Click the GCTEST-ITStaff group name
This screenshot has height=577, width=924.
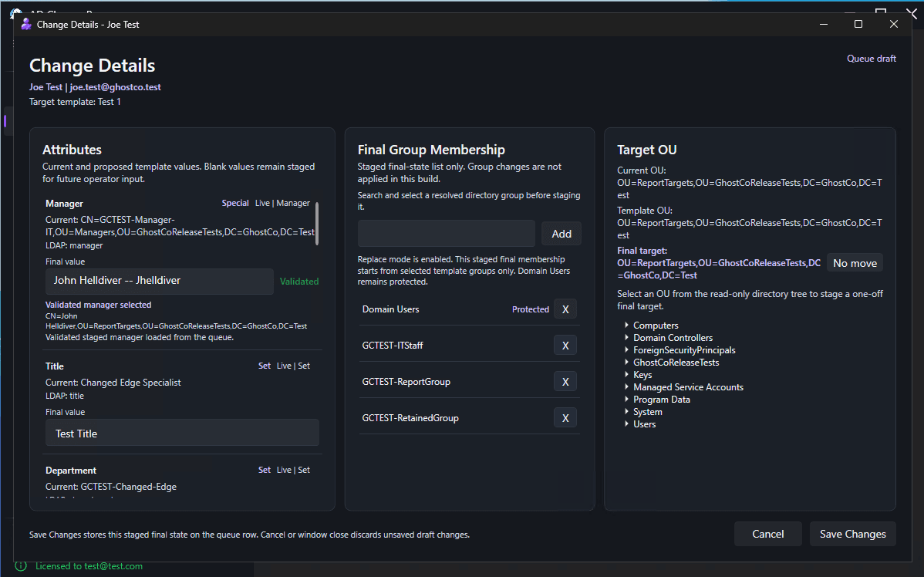coord(393,346)
